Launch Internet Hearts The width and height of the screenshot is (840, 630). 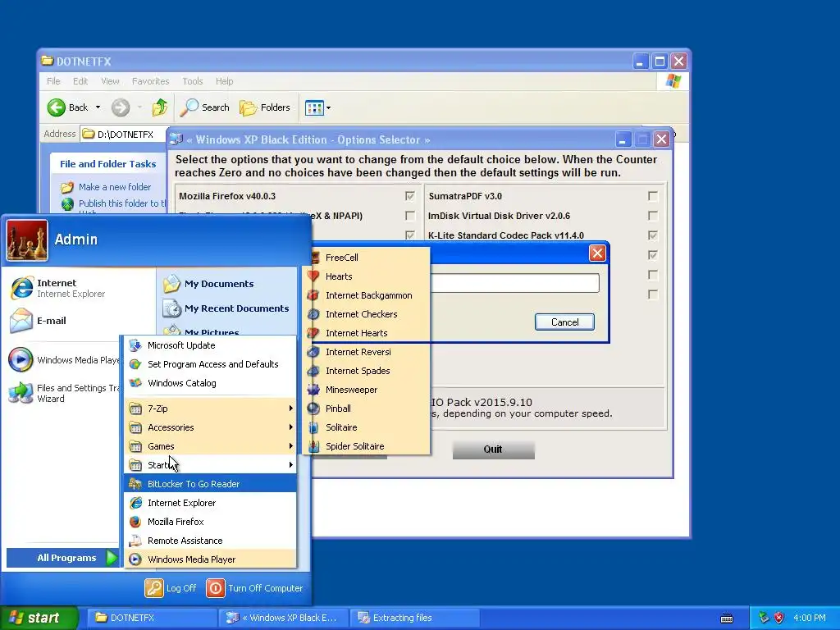click(x=367, y=333)
